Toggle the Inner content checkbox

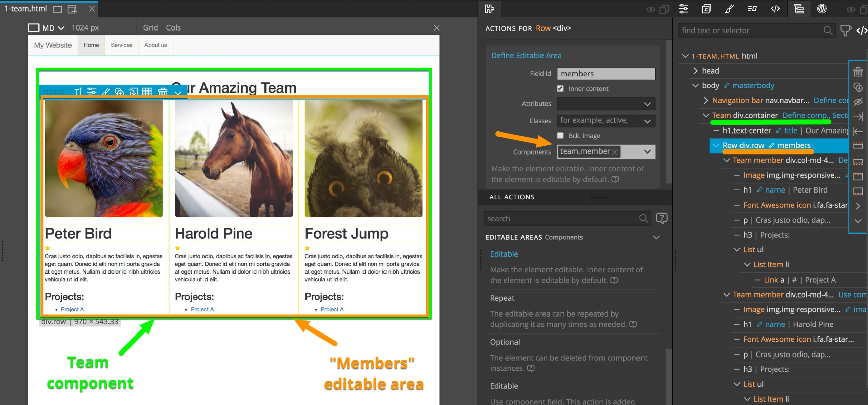[x=560, y=88]
